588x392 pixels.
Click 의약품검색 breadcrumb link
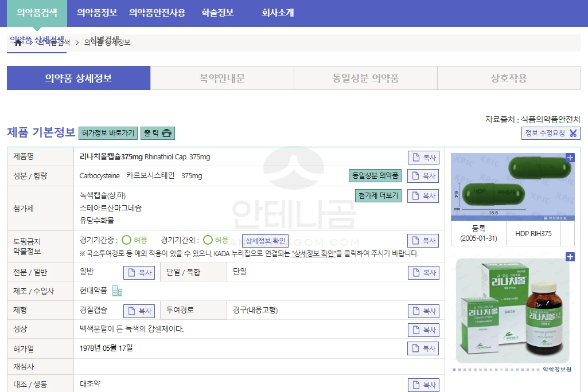coord(54,42)
